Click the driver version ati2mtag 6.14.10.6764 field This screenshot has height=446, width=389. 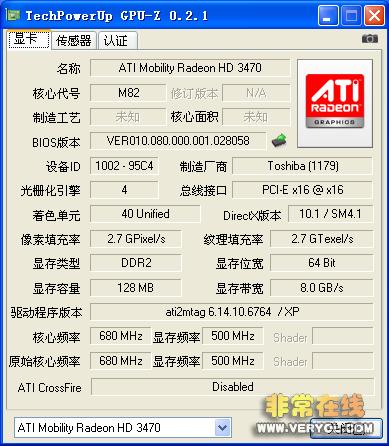[x=232, y=312]
